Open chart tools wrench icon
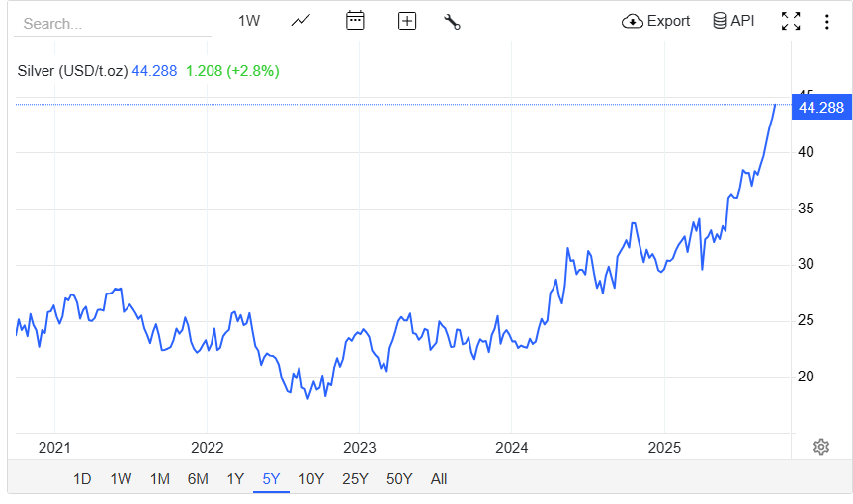This screenshot has width=853, height=504. pyautogui.click(x=452, y=21)
